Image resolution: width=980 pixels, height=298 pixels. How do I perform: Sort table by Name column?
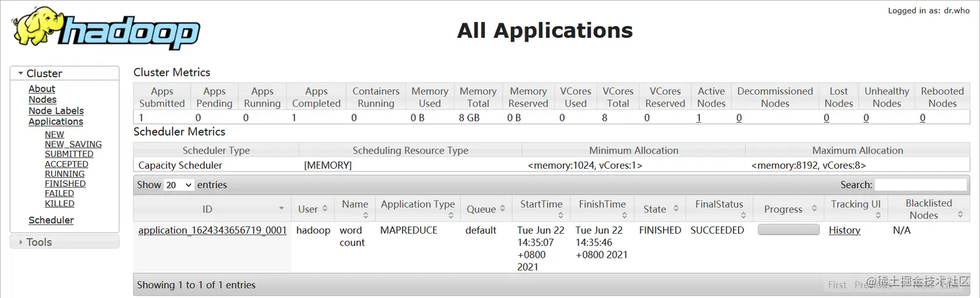pos(355,209)
